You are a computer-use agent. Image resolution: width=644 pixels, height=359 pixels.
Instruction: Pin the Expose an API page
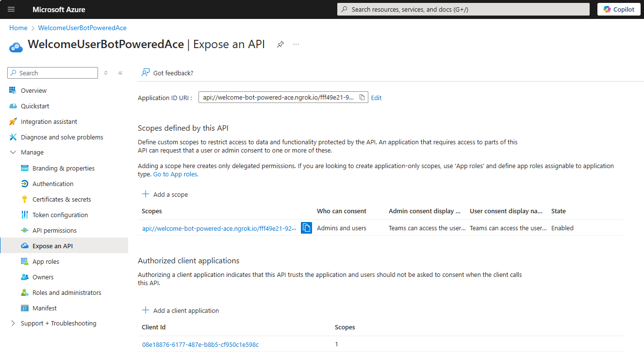click(280, 44)
